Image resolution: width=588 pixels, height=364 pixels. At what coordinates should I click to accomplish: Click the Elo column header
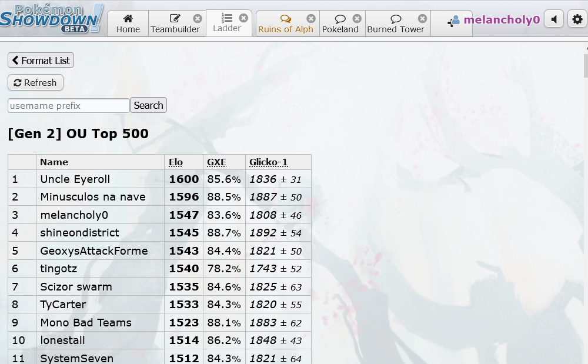[175, 162]
